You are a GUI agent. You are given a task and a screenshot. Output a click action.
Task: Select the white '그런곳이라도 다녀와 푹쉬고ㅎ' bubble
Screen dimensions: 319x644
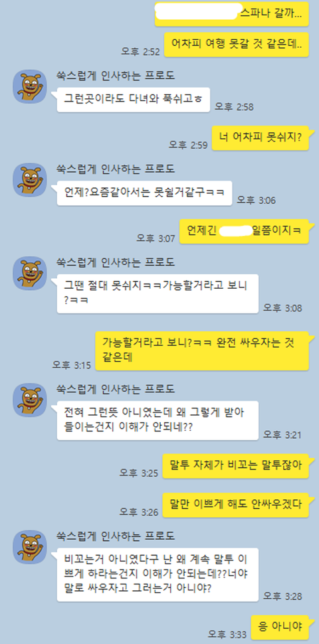pos(133,100)
